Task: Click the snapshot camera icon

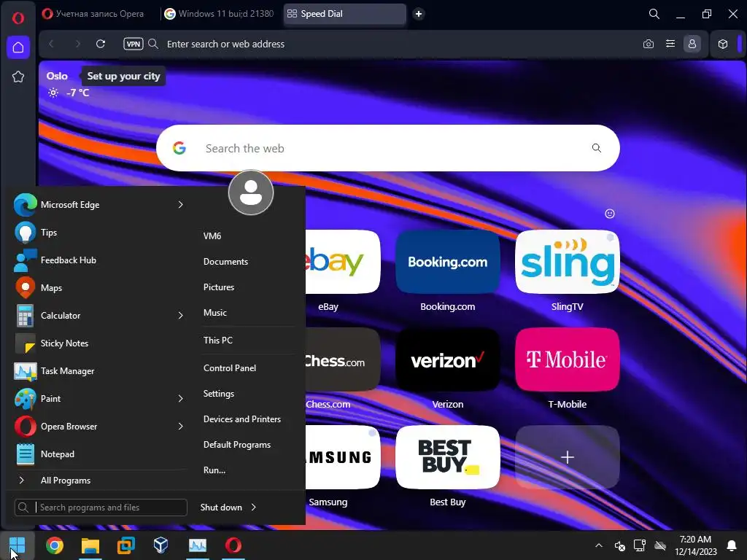Action: (x=648, y=44)
